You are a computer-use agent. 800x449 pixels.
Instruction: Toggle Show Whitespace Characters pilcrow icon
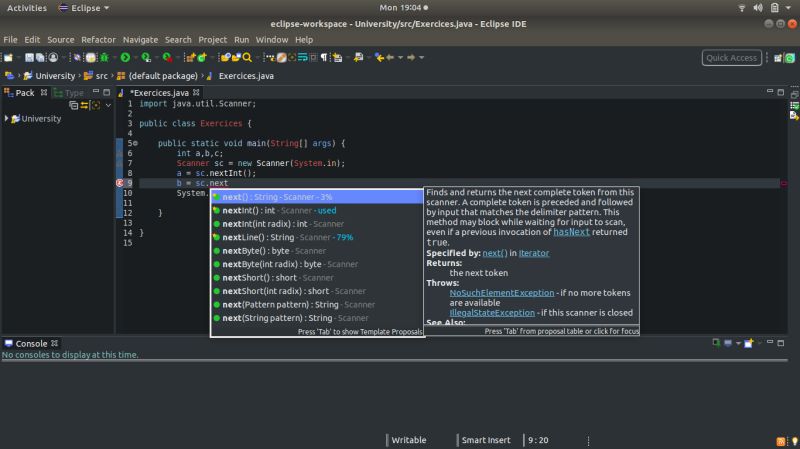[x=324, y=58]
